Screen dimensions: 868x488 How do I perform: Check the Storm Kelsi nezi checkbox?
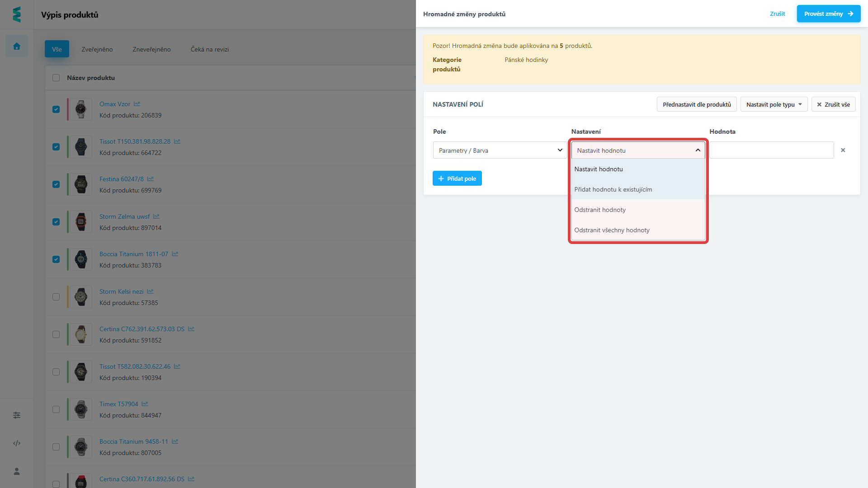(56, 297)
